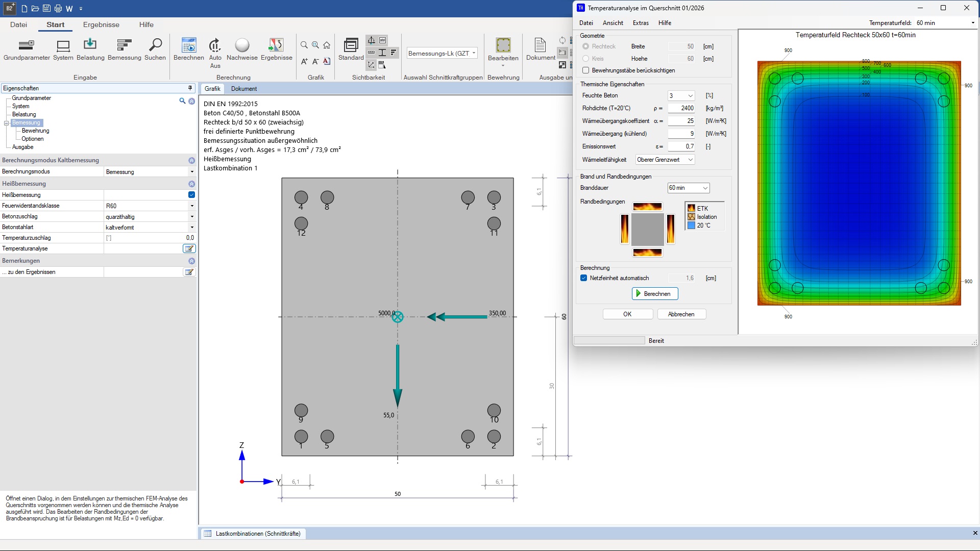Open the Extras menu
This screenshot has height=551, width=980.
[x=640, y=23]
